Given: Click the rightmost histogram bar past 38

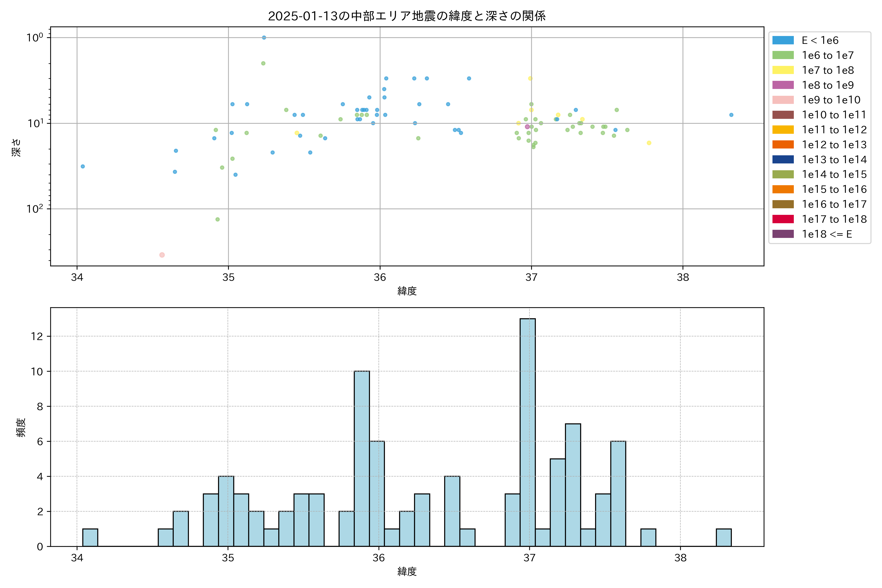Looking at the screenshot, I should [x=723, y=537].
